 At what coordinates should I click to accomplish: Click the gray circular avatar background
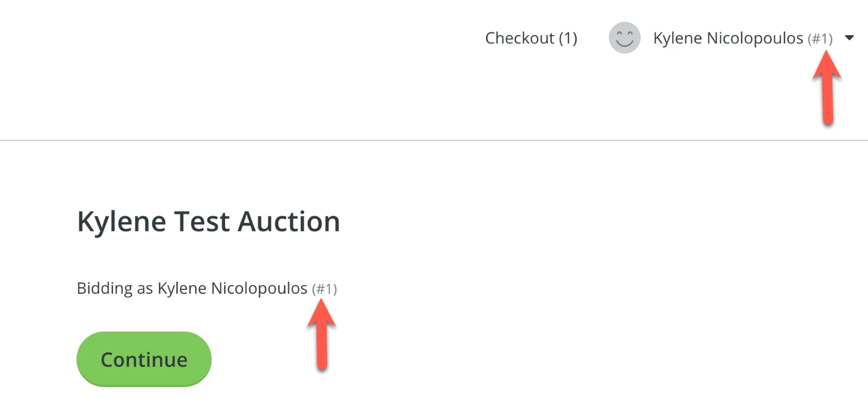(x=624, y=38)
